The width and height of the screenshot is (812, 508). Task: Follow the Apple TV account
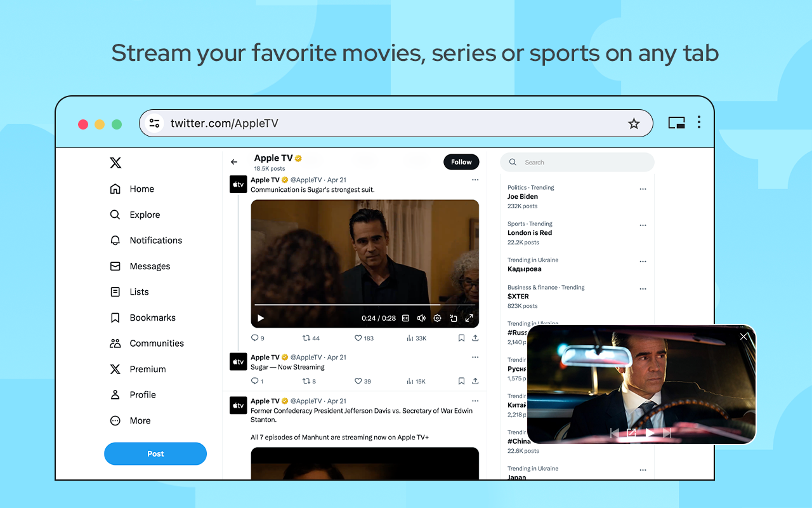[461, 162]
